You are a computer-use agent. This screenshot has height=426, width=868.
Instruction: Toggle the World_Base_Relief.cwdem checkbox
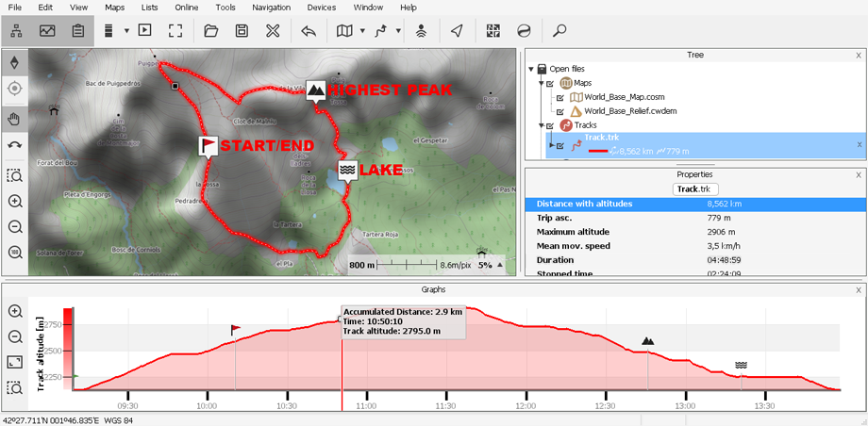point(561,111)
